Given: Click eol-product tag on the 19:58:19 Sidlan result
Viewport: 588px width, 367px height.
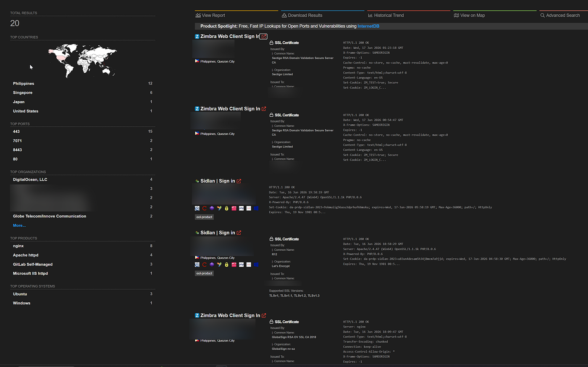Looking at the screenshot, I should [x=205, y=217].
